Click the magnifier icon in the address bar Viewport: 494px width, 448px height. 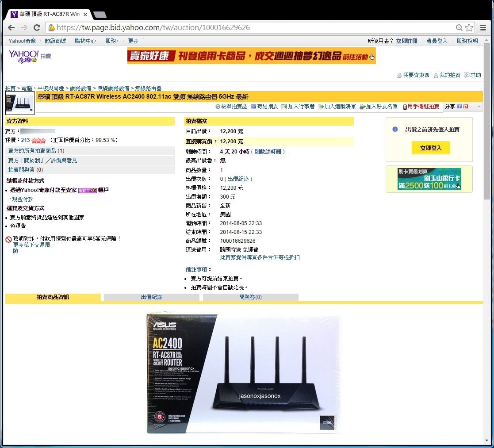pos(459,28)
